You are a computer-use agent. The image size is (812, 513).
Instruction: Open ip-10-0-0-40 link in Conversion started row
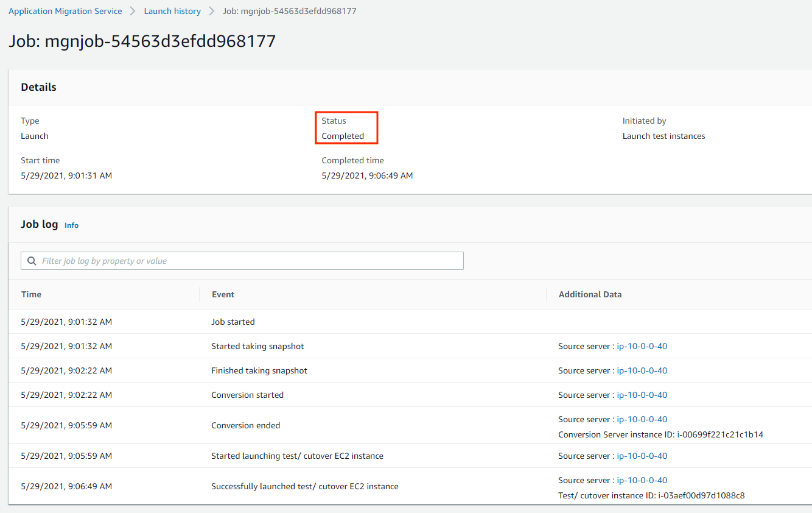[x=642, y=395]
